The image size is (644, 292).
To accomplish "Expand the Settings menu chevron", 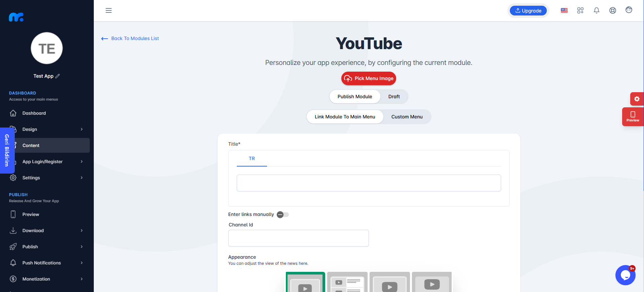I will point(82,178).
